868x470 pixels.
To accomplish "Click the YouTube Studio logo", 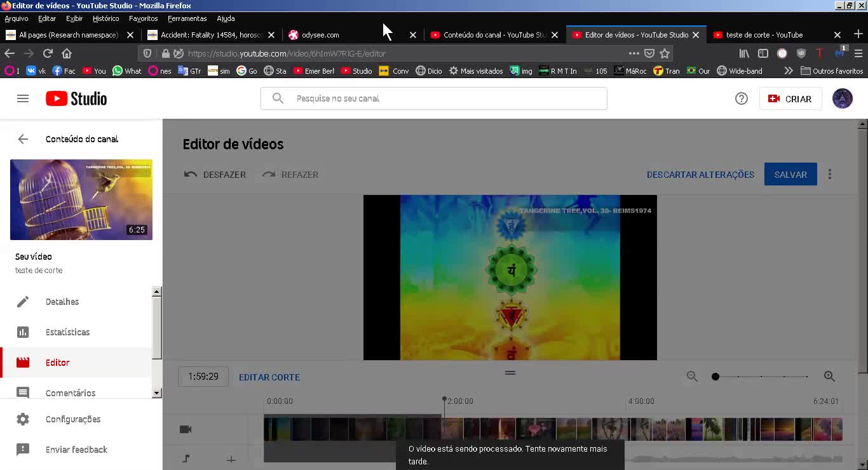I will click(x=76, y=98).
